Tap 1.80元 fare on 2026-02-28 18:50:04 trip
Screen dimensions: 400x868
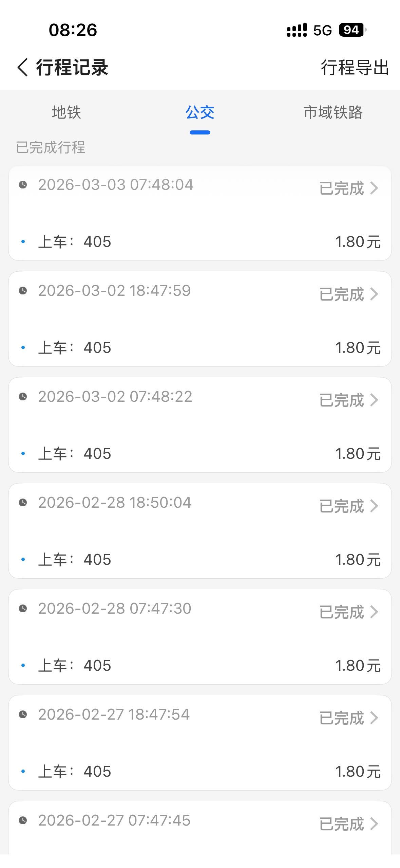(x=358, y=560)
